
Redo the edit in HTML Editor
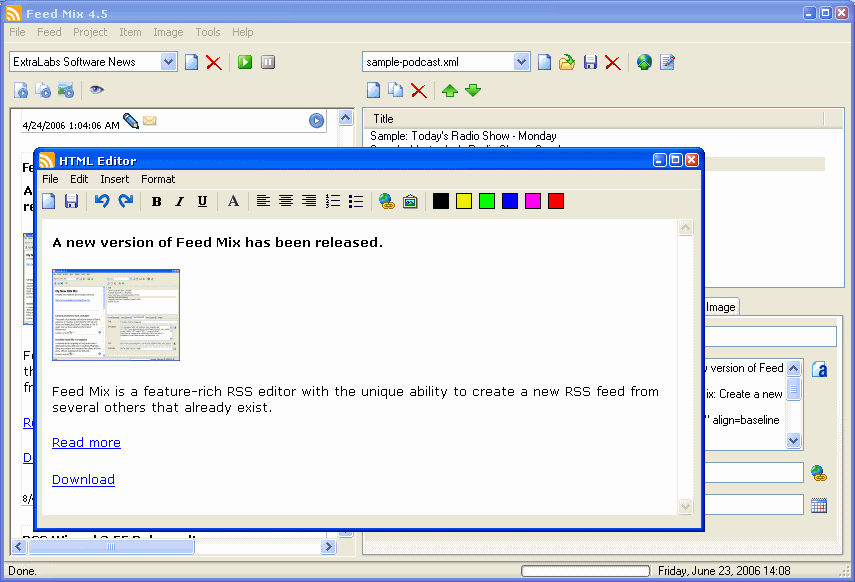click(125, 201)
